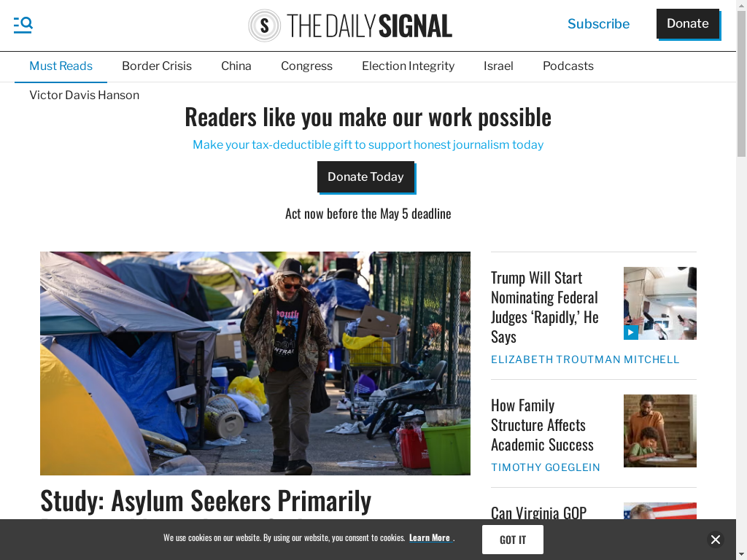Click the Subscribe link in header

tap(598, 24)
